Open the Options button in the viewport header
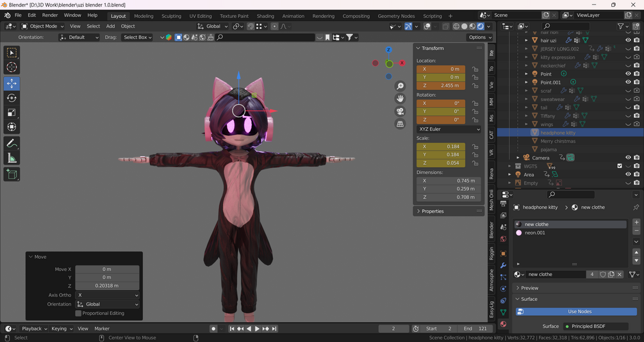Viewport: 644px width, 342px height. click(479, 37)
